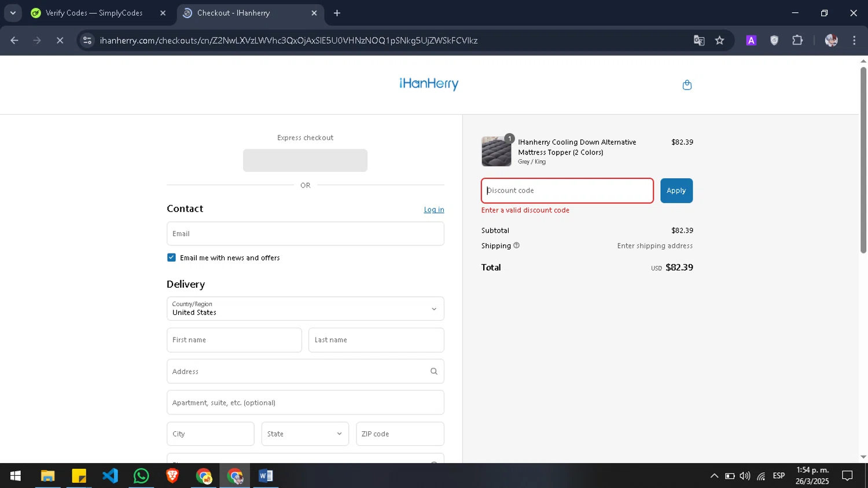Image resolution: width=868 pixels, height=488 pixels.
Task: Open the volume icon in system tray
Action: (745, 476)
